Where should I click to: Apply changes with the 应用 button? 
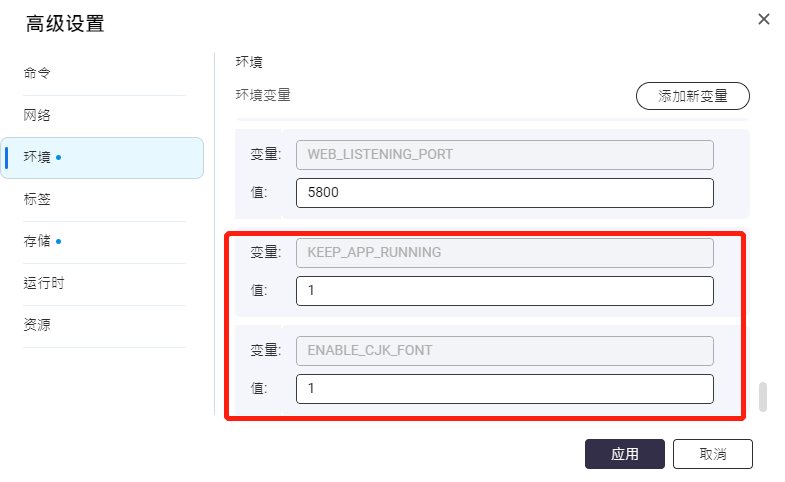pos(624,453)
